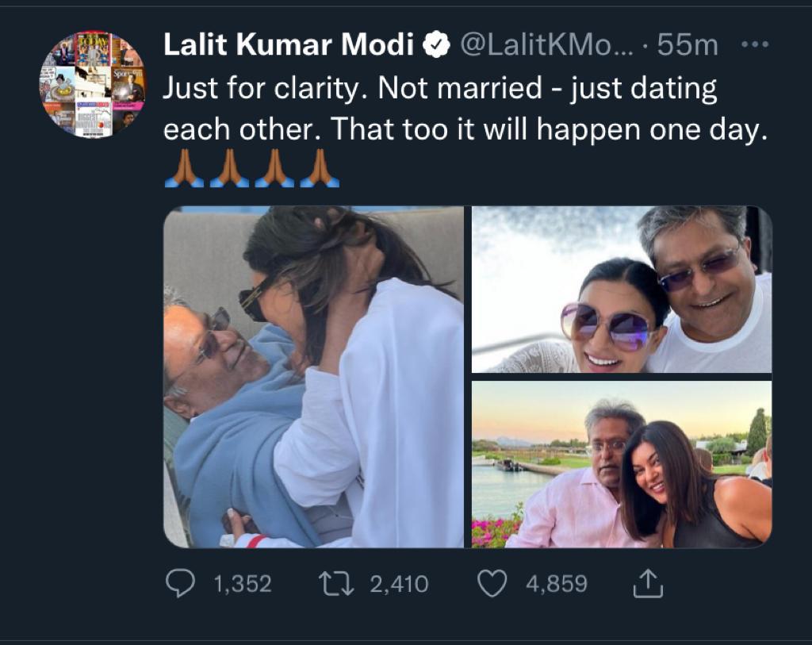Screen dimensions: 812x645
Task: Click the 1,352 replies count
Action: pos(243,585)
